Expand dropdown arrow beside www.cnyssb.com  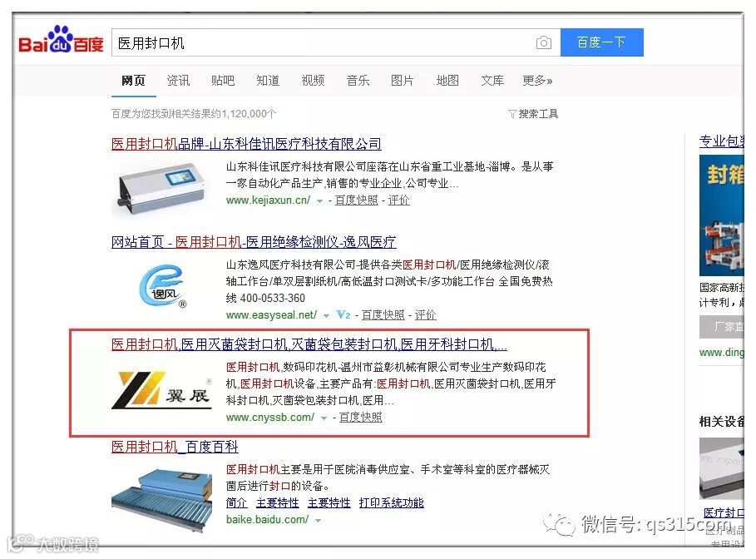pos(324,418)
